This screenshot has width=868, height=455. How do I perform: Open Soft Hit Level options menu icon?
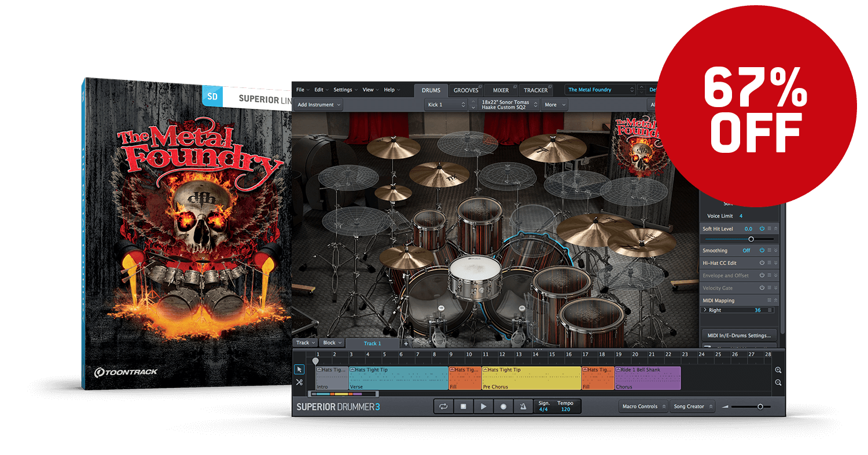[769, 229]
